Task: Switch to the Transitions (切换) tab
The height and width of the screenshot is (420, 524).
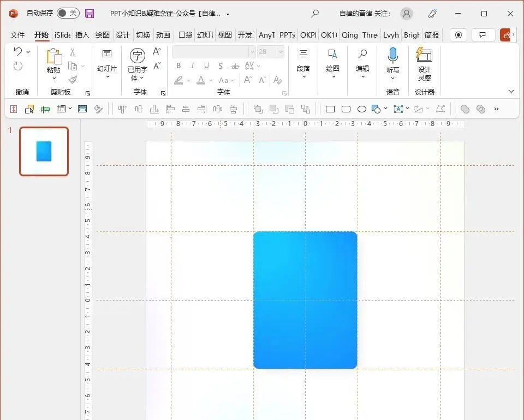Action: click(x=143, y=35)
